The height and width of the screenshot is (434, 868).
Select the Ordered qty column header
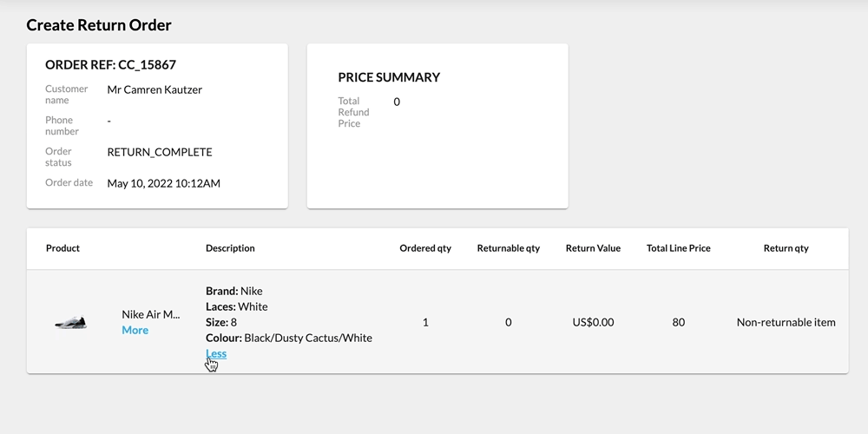tap(425, 248)
